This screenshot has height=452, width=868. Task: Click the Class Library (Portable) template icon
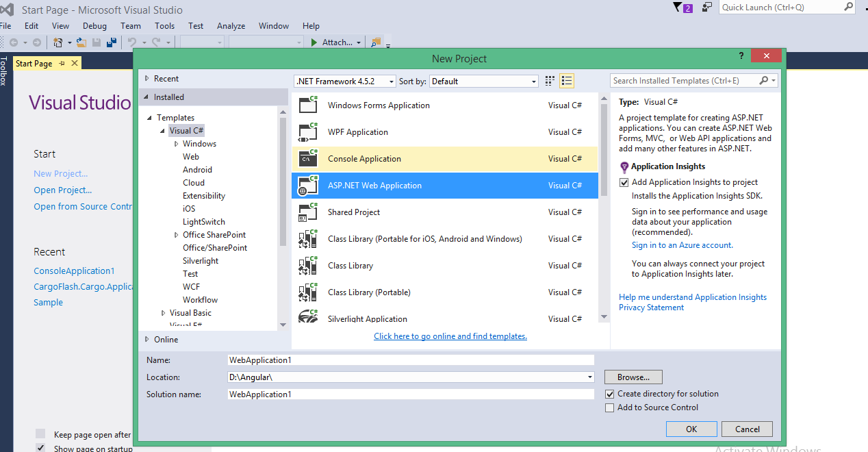(x=309, y=292)
